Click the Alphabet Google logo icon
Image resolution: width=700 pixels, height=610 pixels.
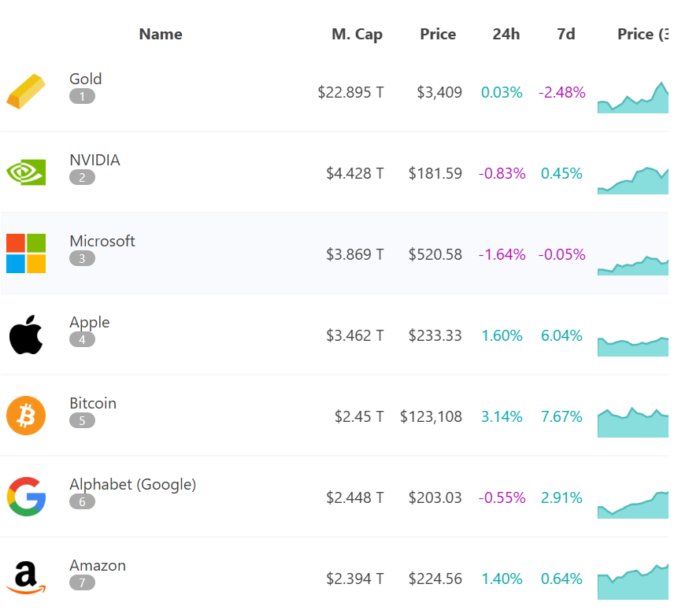tap(26, 497)
